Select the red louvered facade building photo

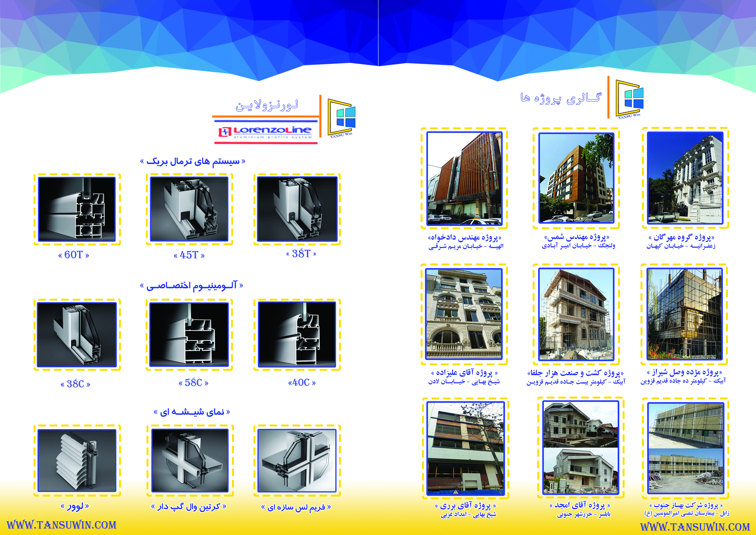point(464,179)
